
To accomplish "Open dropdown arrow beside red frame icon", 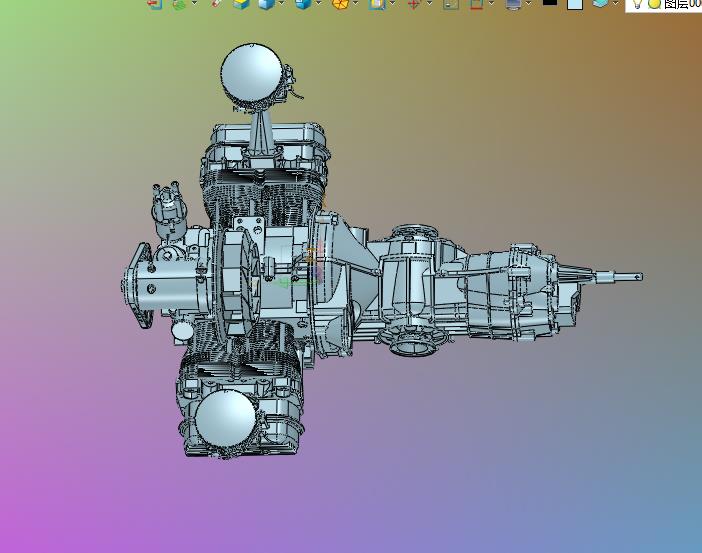I will [492, 3].
